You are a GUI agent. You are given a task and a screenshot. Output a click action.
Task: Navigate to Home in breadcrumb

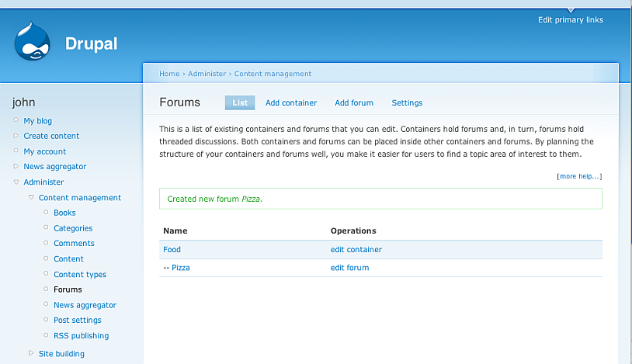(x=169, y=74)
